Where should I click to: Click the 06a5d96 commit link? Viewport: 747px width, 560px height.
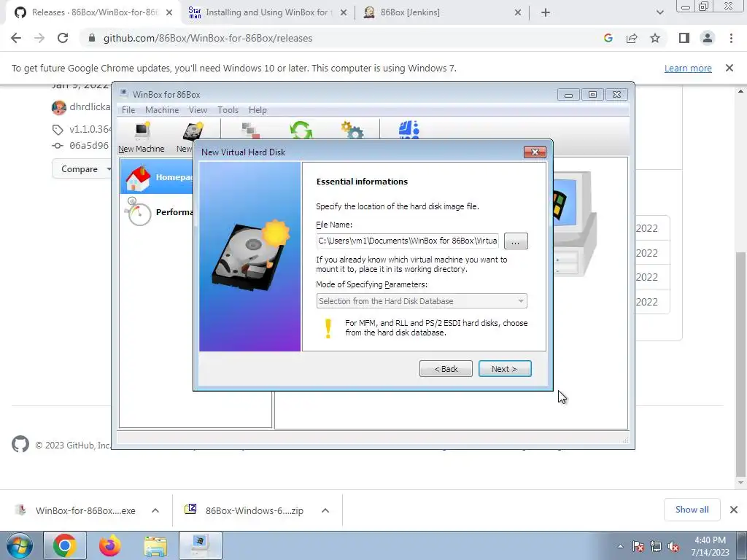pos(89,145)
